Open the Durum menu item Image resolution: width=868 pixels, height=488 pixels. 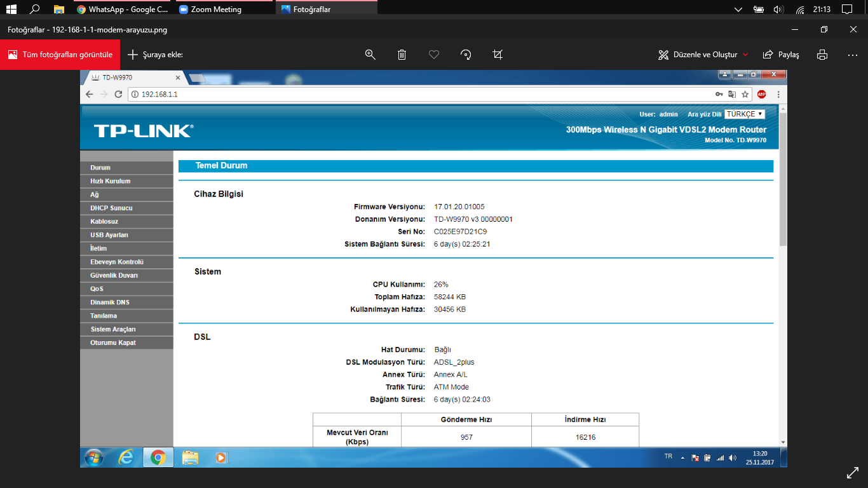tap(126, 168)
